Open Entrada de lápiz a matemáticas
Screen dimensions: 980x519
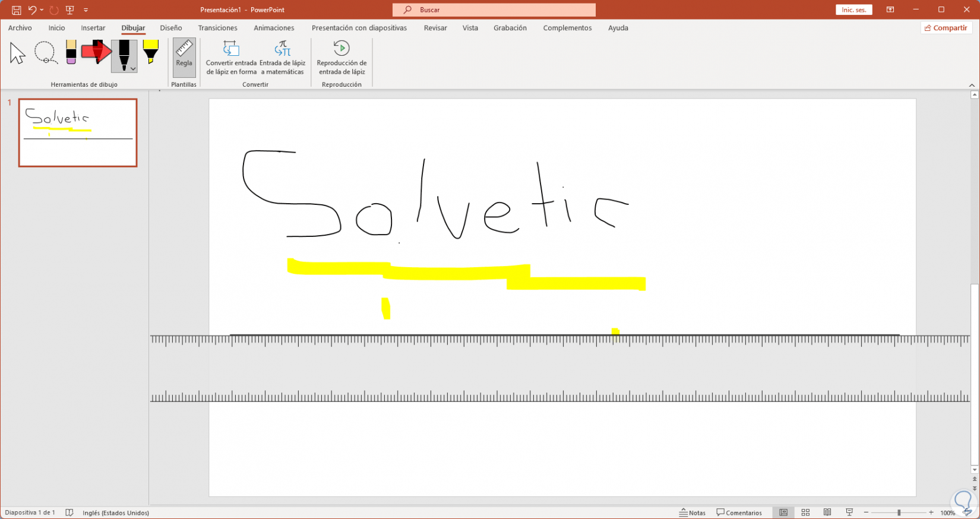point(283,58)
